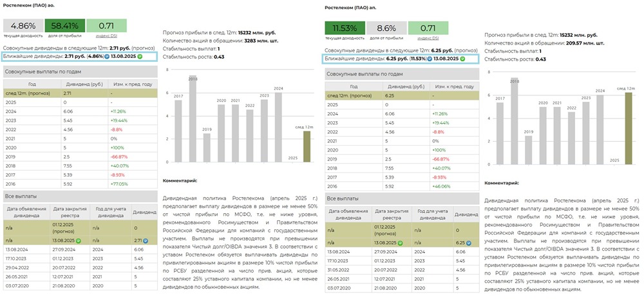Click green check in ап payouts table 13.08.2025 row
The image size is (644, 299).
click(x=401, y=243)
